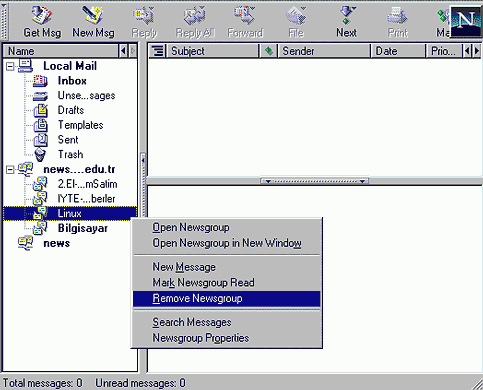Viewport: 483px width, 390px height.
Task: Click Unread messages: 0 status text
Action: 140,383
